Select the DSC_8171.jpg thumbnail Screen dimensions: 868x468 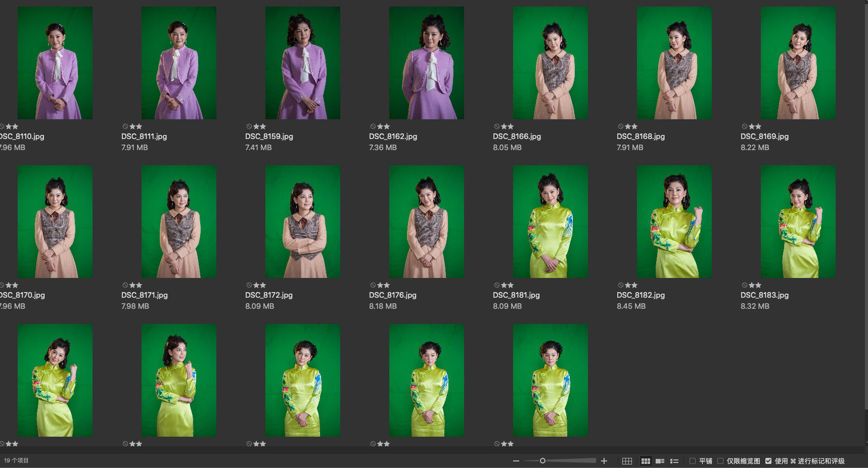178,221
